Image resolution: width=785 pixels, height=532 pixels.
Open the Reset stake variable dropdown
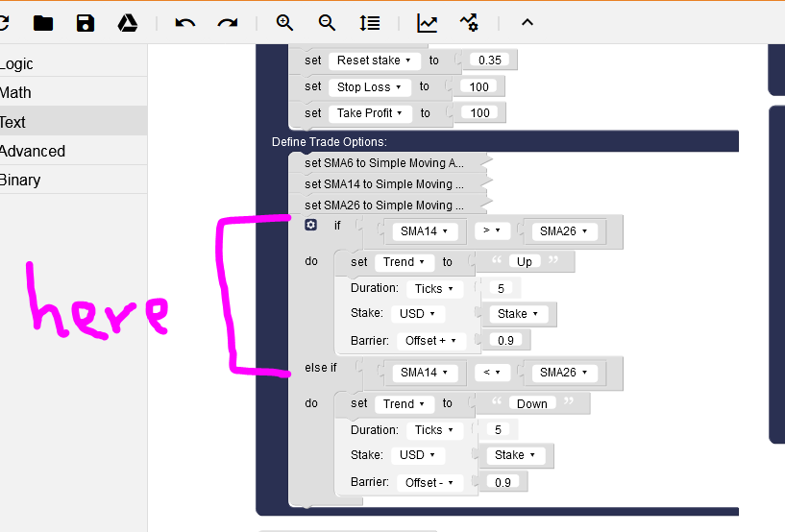click(374, 60)
